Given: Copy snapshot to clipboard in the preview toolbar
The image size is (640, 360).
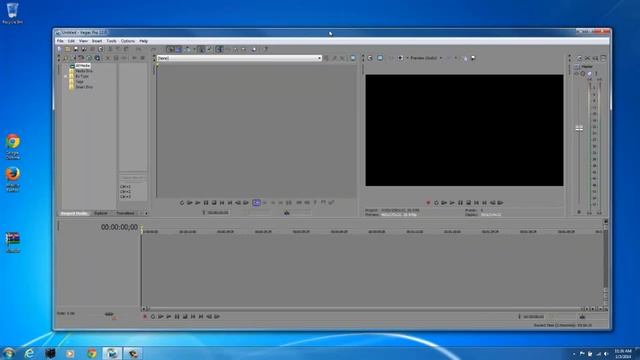Looking at the screenshot, I should point(465,58).
